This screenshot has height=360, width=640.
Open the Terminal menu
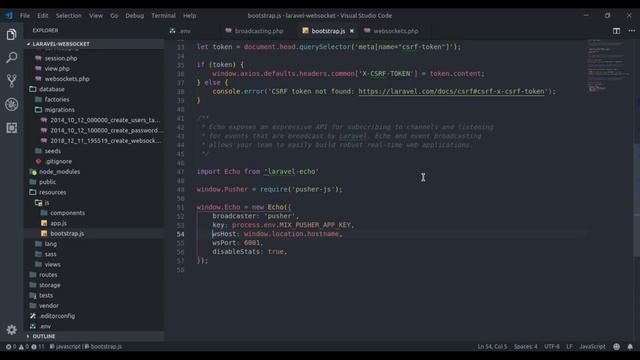(x=163, y=16)
